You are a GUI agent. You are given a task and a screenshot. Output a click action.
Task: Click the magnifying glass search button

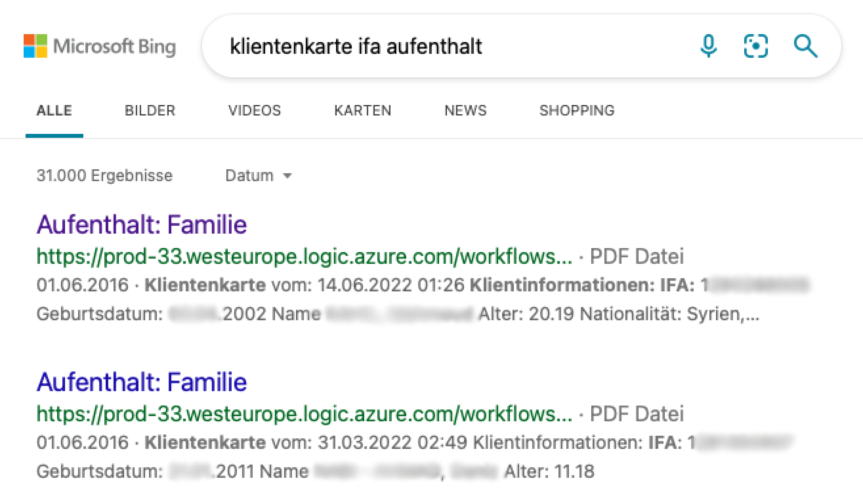coord(806,46)
